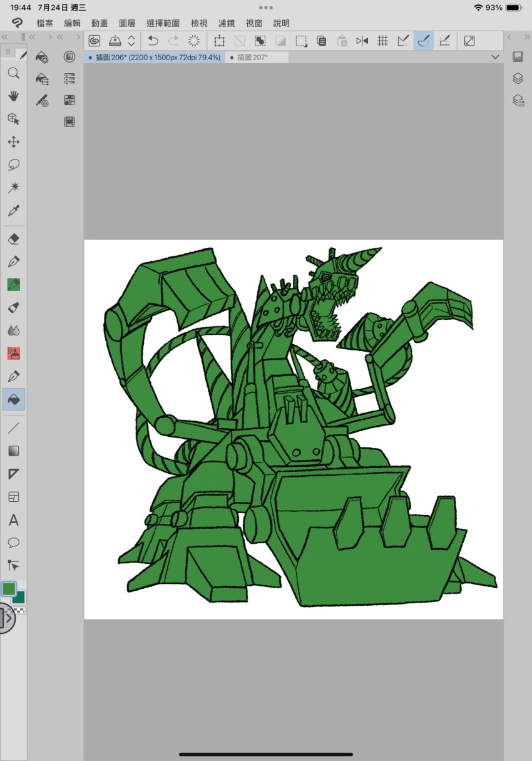532x761 pixels.
Task: Click the Save icon in command bar
Action: point(115,41)
